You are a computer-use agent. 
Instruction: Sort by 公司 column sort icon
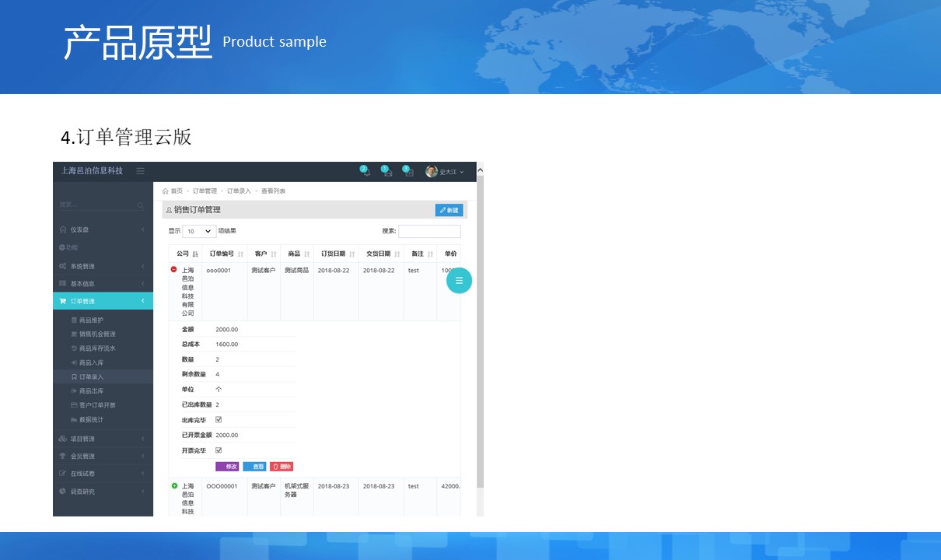pos(195,254)
